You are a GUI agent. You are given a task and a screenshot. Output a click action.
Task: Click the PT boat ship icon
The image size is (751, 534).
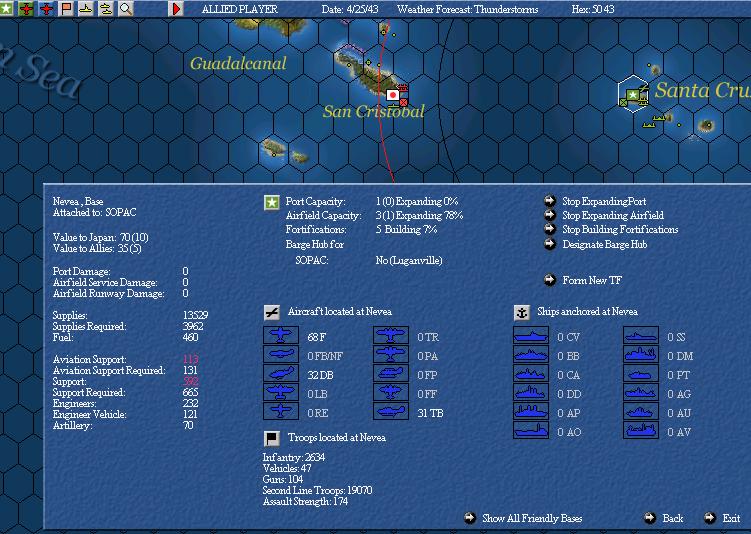pyautogui.click(x=641, y=373)
